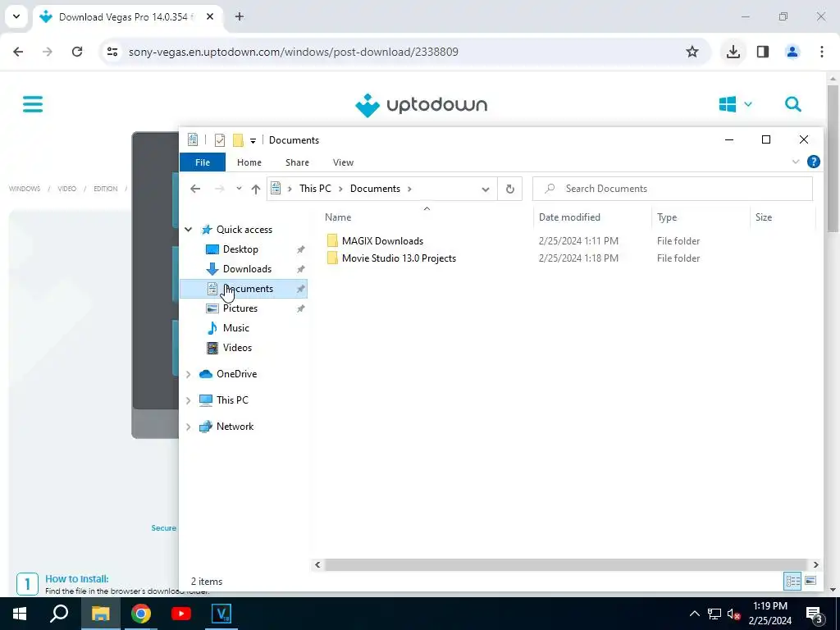The image size is (840, 630).
Task: Click the Chrome address bar URL
Action: [x=294, y=52]
